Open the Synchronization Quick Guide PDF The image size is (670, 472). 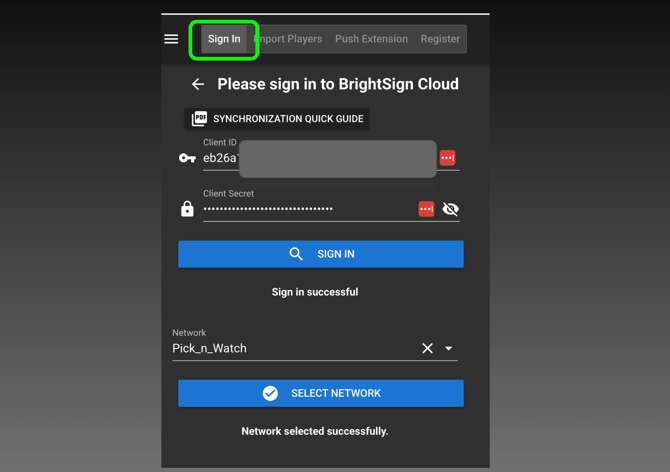(277, 119)
